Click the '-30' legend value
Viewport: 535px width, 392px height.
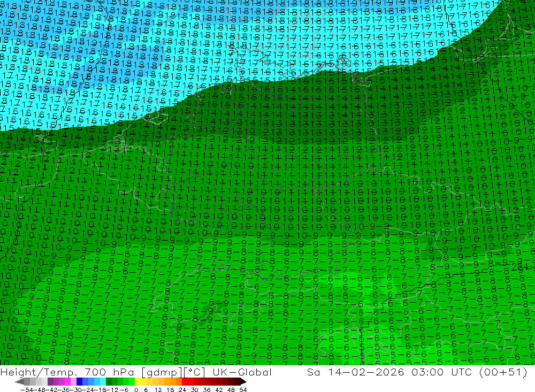pos(77,390)
